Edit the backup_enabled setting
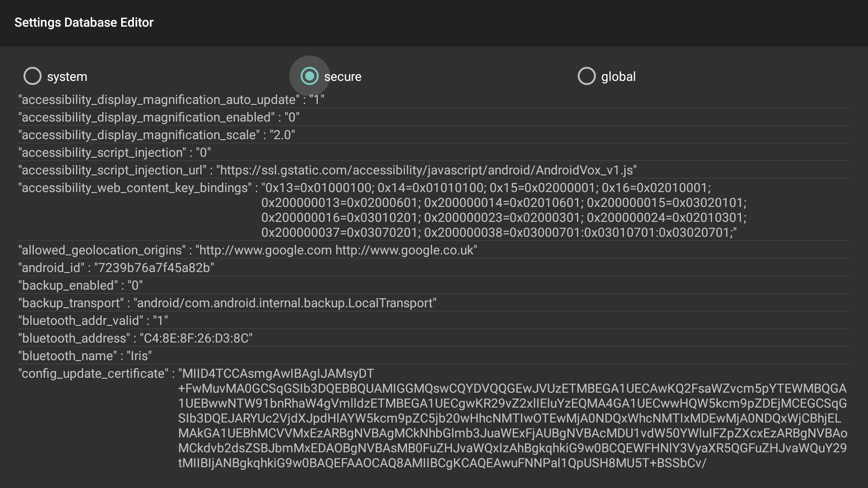Screen dimensions: 868x488 (80, 286)
